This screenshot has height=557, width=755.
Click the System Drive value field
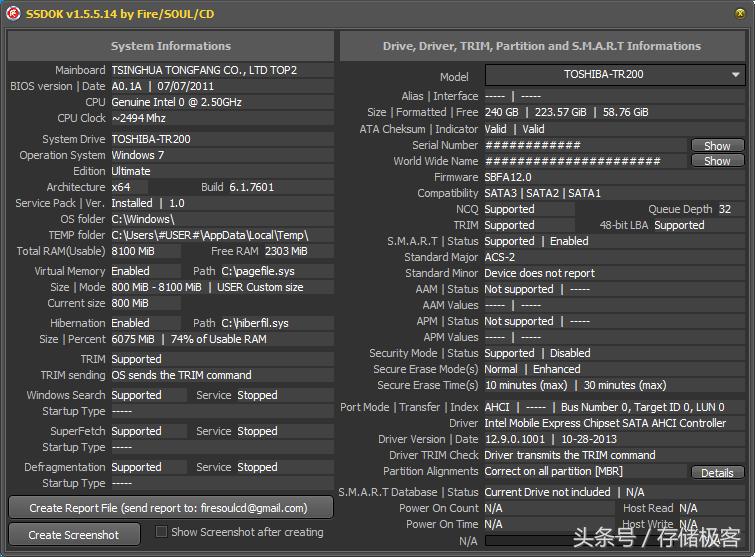coord(220,139)
